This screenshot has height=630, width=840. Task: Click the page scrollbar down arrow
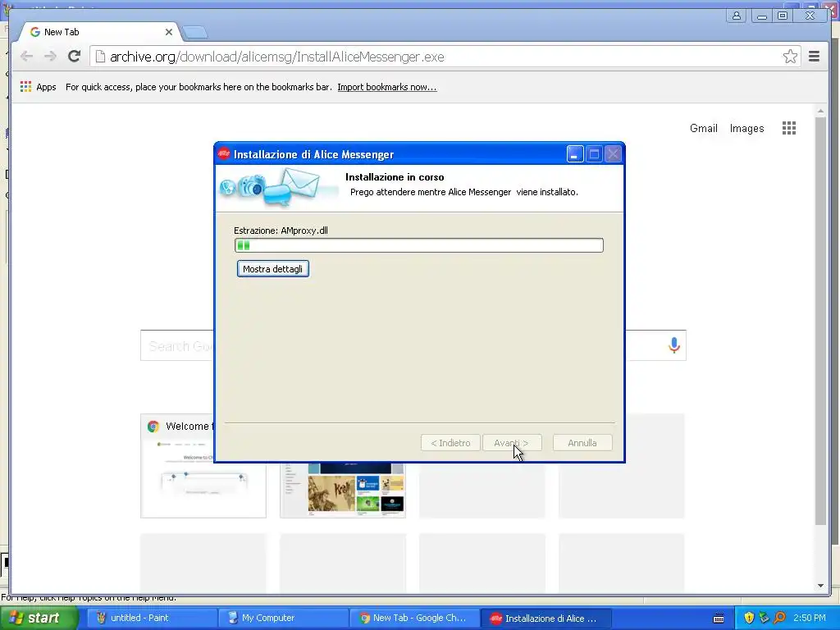point(820,586)
